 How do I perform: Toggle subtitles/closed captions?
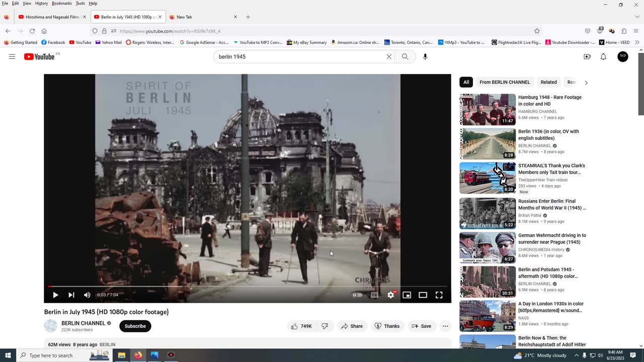[x=374, y=295]
